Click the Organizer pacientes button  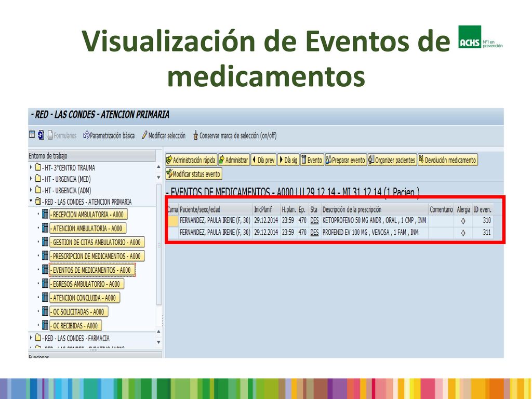click(392, 160)
